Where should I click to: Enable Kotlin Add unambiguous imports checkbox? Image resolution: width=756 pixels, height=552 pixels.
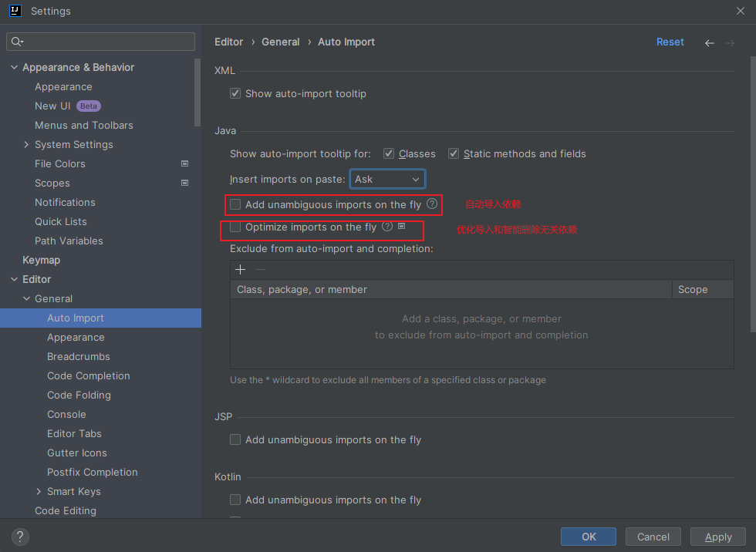tap(235, 500)
